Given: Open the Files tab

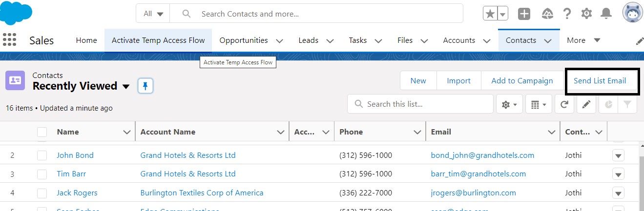Looking at the screenshot, I should (x=405, y=40).
